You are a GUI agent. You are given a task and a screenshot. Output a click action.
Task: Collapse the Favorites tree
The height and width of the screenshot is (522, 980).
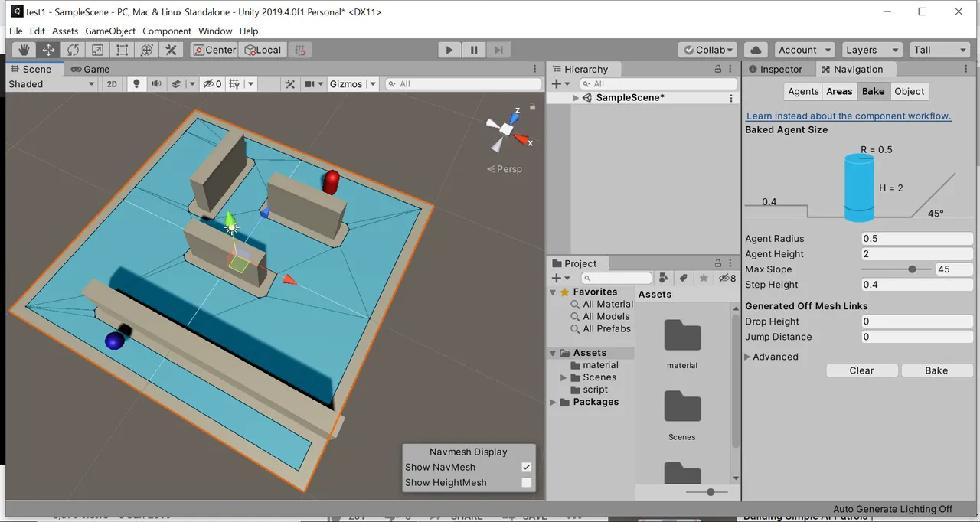(553, 292)
